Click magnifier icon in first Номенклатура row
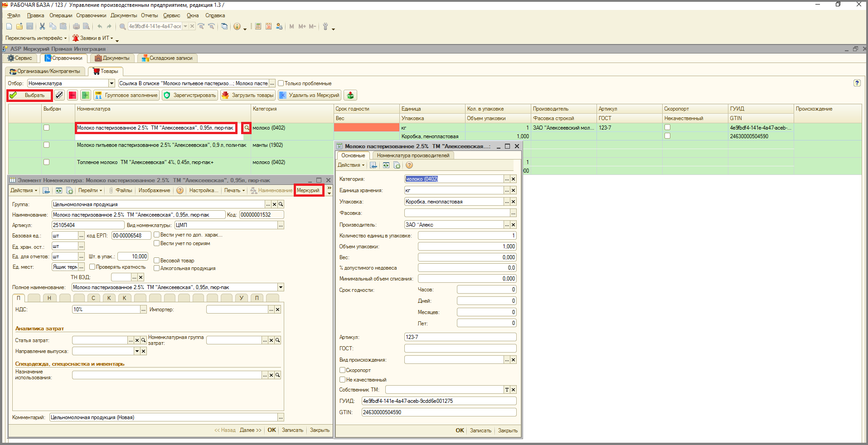868x445 pixels. point(247,128)
